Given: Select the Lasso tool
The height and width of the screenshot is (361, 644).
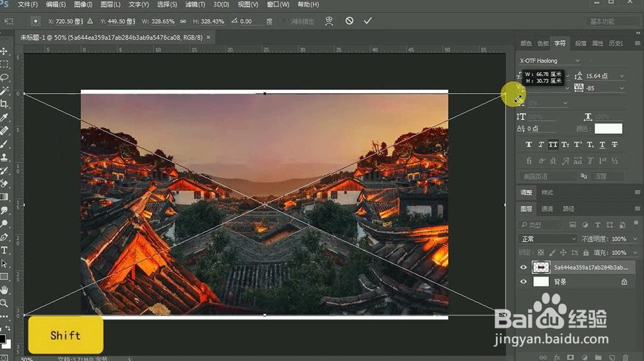Looking at the screenshot, I should point(4,78).
